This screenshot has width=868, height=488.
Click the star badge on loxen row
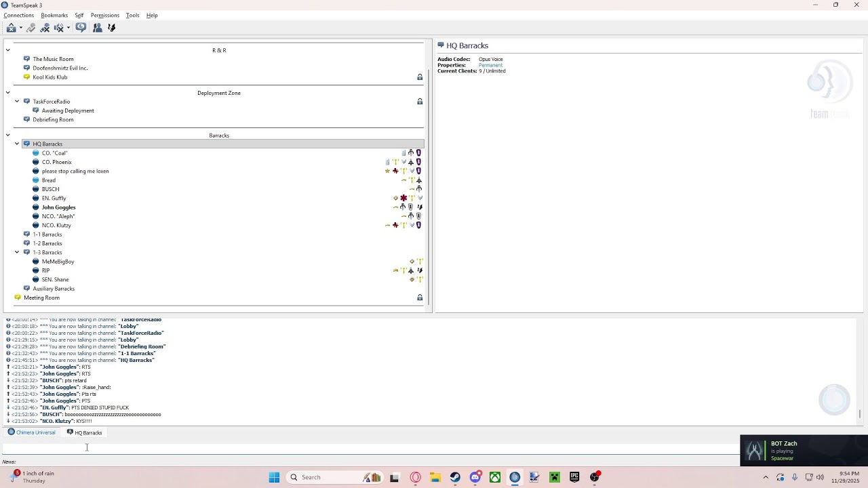tap(387, 171)
